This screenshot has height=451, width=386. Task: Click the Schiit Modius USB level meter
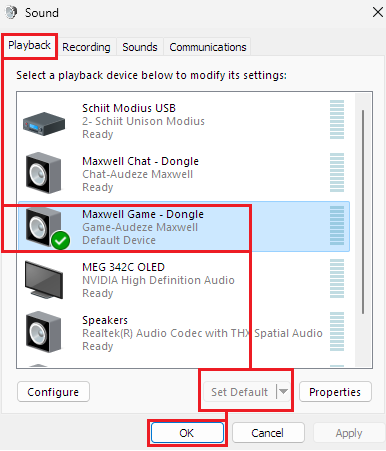337,119
